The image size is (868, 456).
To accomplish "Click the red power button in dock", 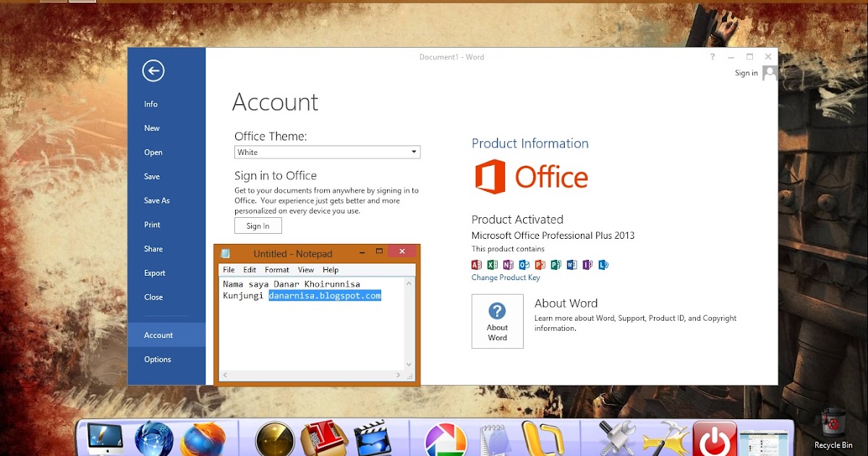I will [715, 439].
